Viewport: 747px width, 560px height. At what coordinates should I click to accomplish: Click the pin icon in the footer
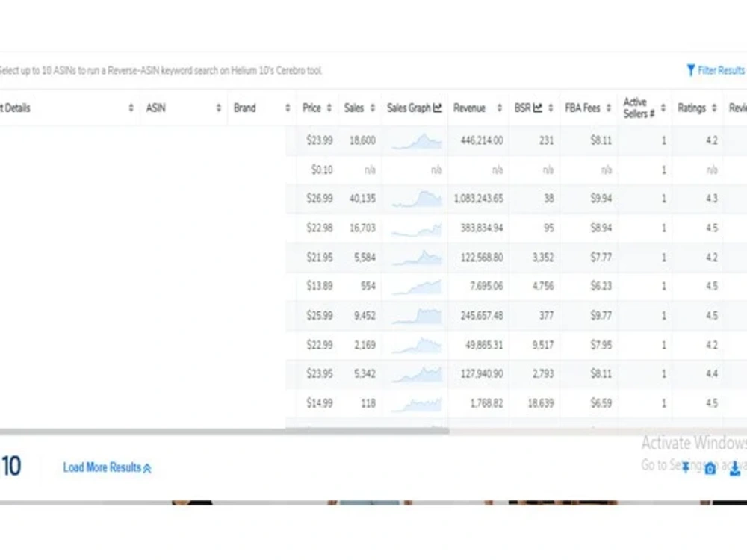[686, 467]
